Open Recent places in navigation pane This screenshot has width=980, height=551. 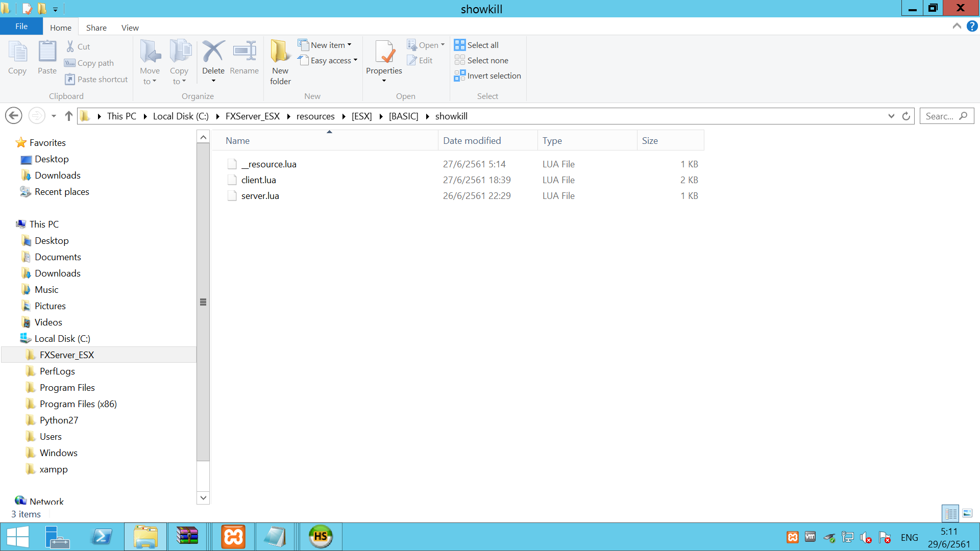coord(62,191)
